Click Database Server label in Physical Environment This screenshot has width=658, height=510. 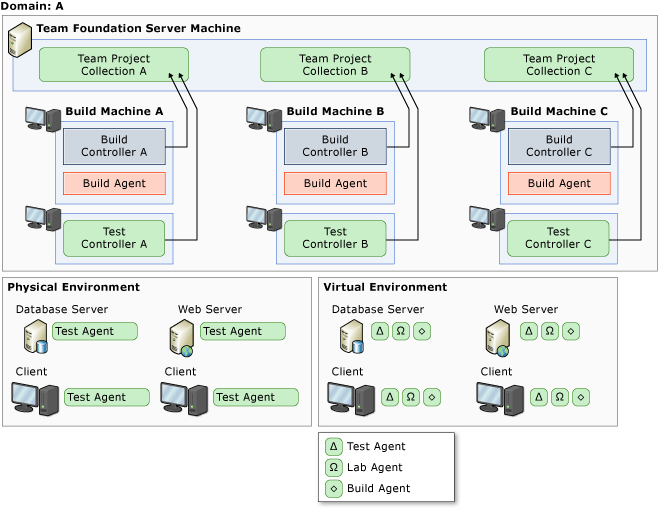[62, 309]
